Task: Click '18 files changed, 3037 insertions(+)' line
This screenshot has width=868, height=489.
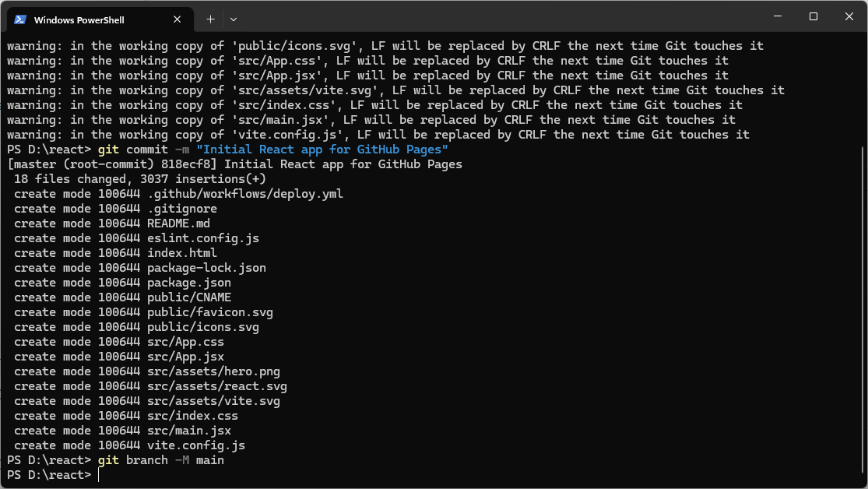Action: click(140, 179)
